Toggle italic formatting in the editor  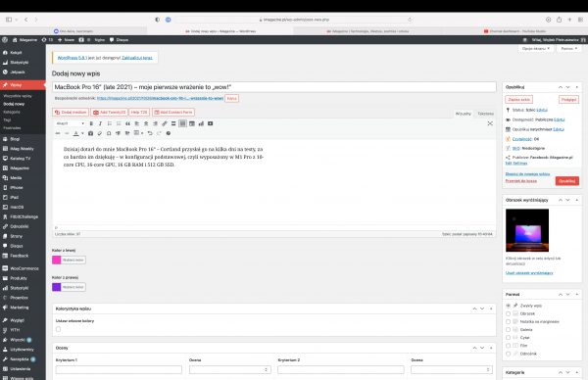coord(100,123)
